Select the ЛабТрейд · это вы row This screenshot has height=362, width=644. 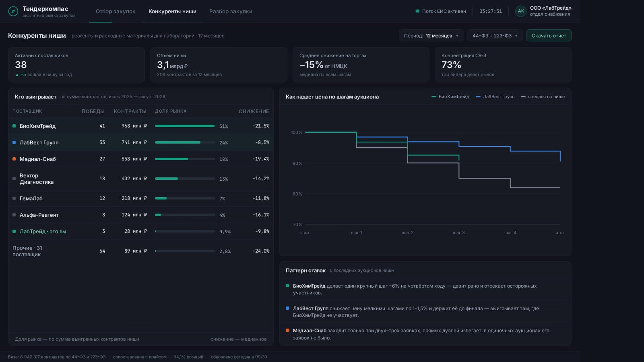coord(141,231)
